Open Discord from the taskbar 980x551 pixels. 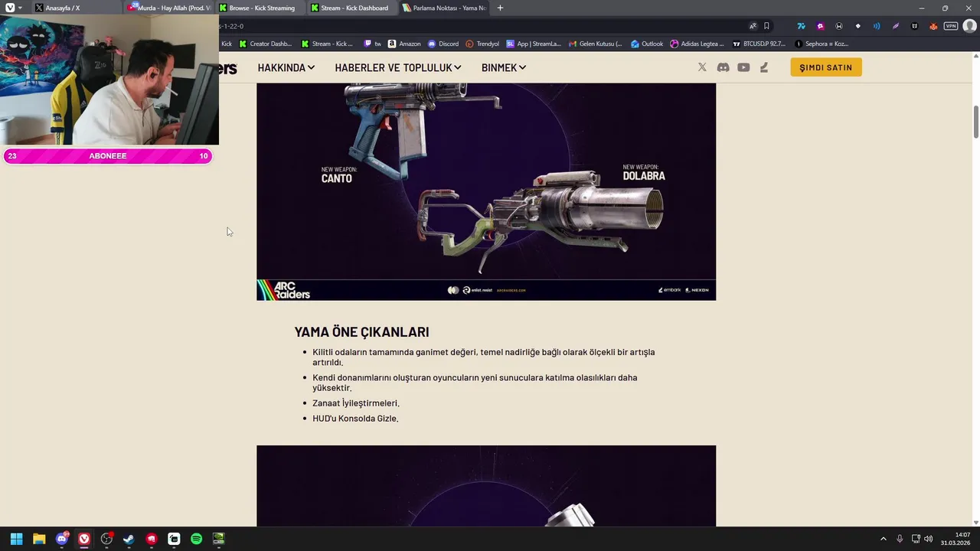61,539
